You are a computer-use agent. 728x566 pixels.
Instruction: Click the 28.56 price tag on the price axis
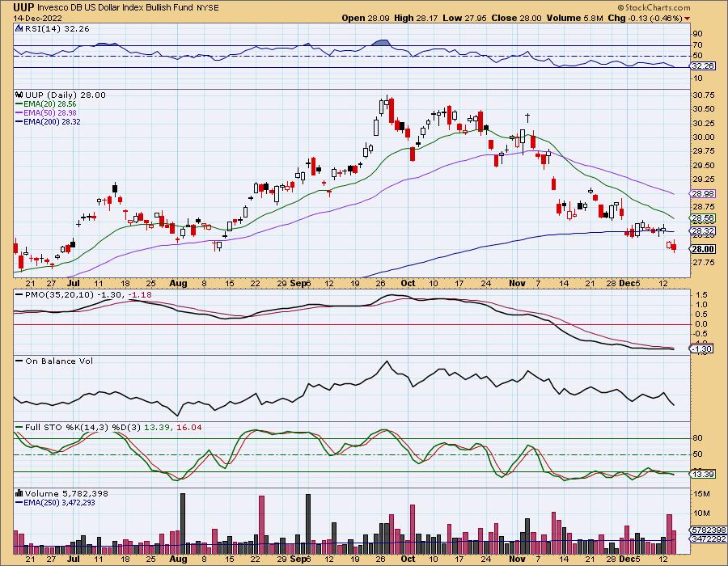tap(703, 218)
